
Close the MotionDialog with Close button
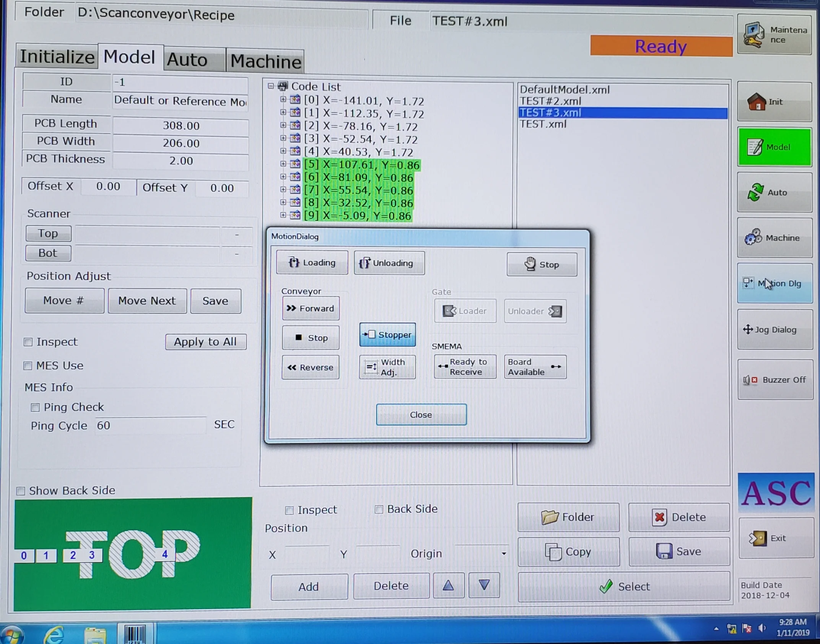pyautogui.click(x=421, y=415)
